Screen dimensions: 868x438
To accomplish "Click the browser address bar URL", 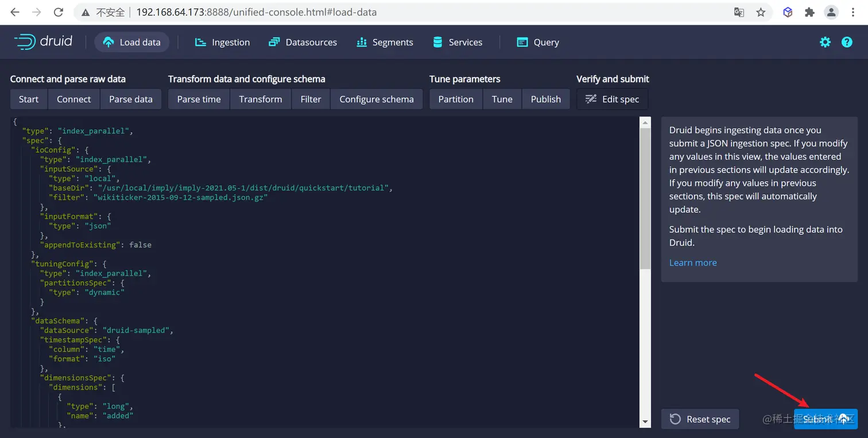I will [x=257, y=12].
